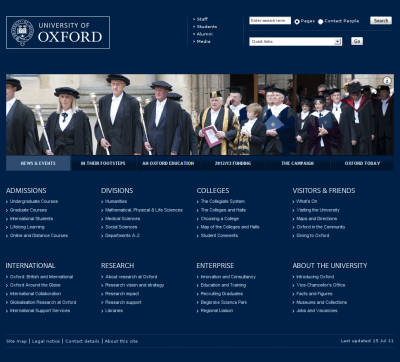Switch to An Oxford Education tab

coord(168,163)
